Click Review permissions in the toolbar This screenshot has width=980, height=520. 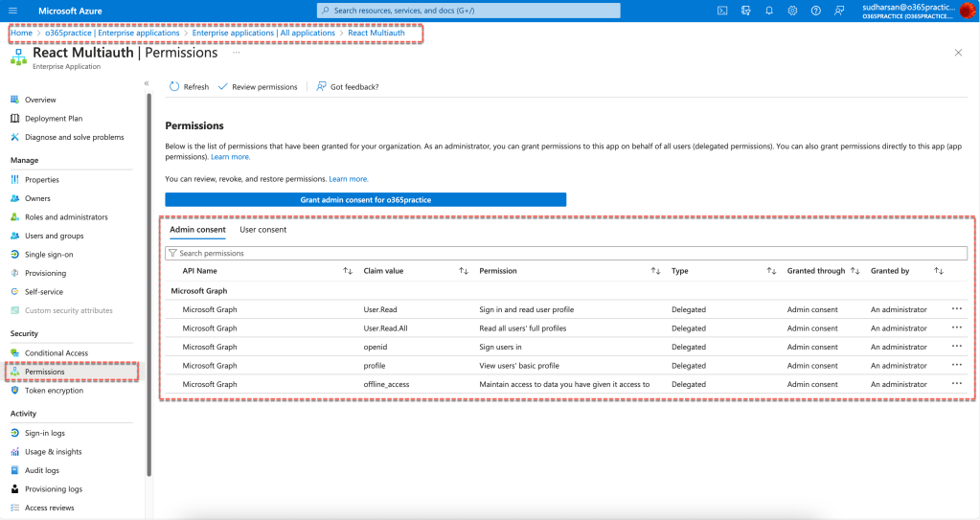(258, 87)
